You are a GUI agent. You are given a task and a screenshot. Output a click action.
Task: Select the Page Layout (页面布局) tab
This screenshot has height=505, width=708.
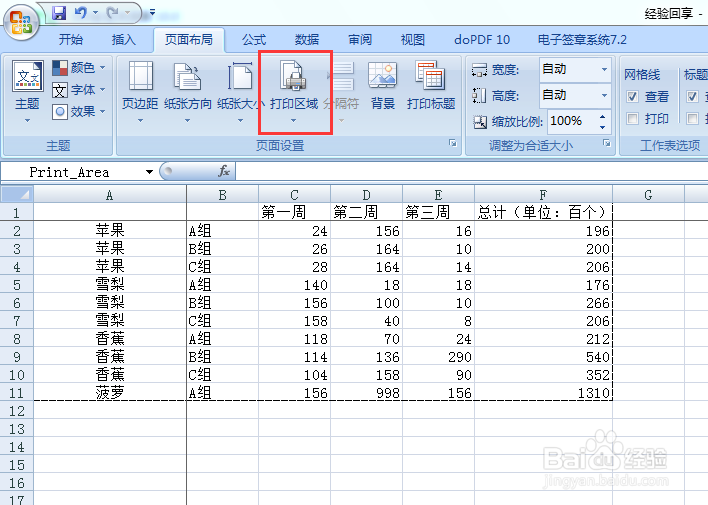pyautogui.click(x=189, y=40)
